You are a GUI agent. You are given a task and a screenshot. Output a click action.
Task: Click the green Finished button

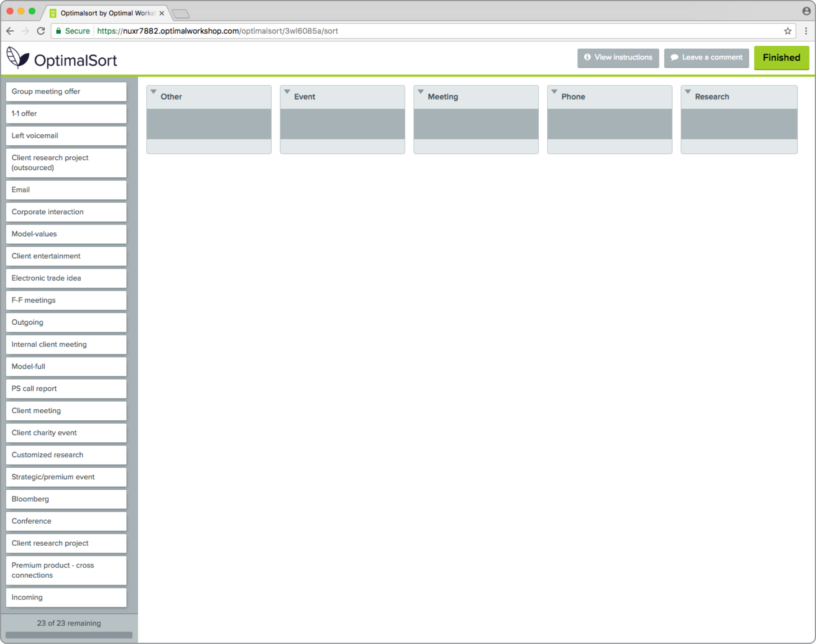click(x=781, y=58)
